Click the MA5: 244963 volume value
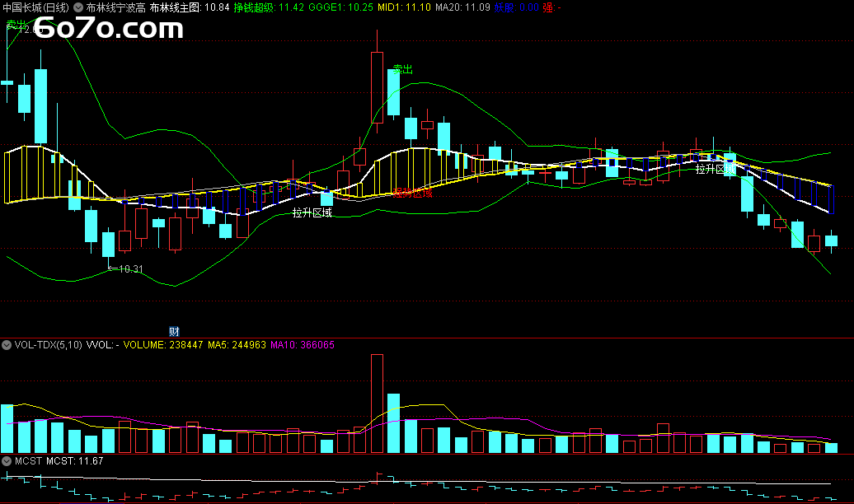Viewport: 854px width, 504px height. coord(237,345)
